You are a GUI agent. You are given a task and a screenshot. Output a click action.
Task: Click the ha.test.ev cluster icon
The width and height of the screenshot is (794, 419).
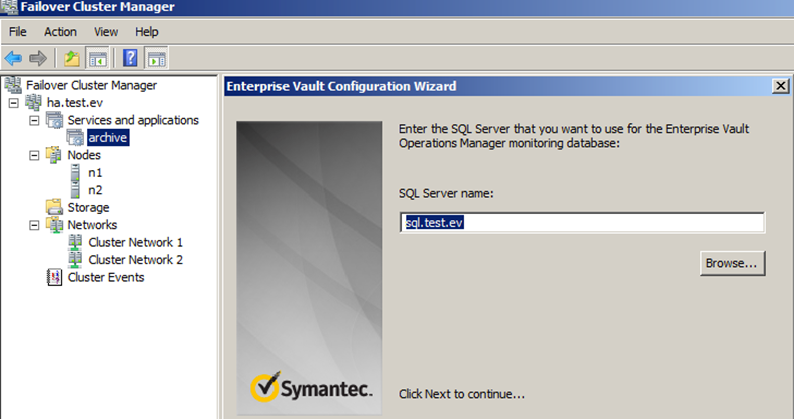[x=34, y=102]
